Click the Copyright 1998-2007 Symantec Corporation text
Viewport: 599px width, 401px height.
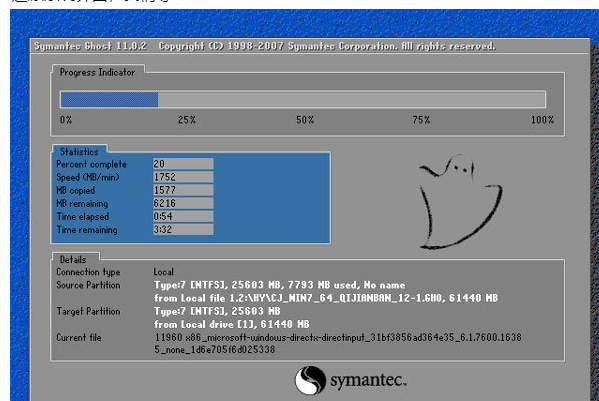(x=327, y=46)
